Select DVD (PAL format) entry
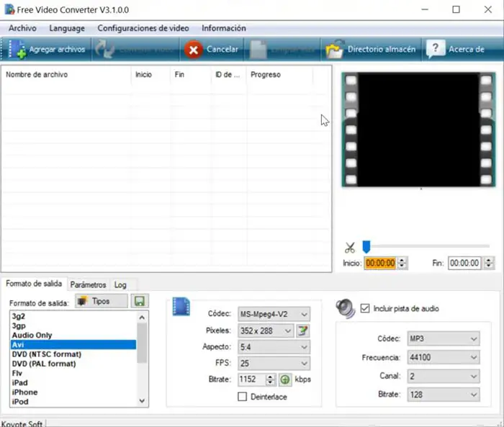The height and width of the screenshot is (427, 504). pos(73,364)
